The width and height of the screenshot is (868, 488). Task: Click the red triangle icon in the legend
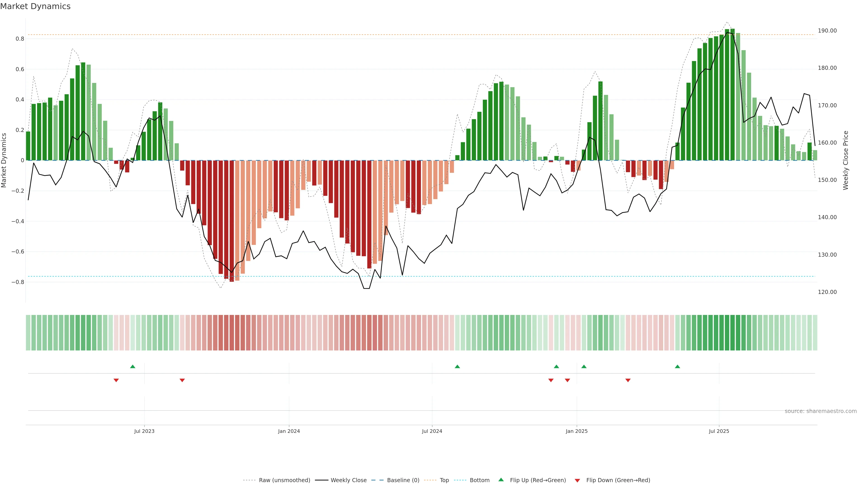pos(577,480)
